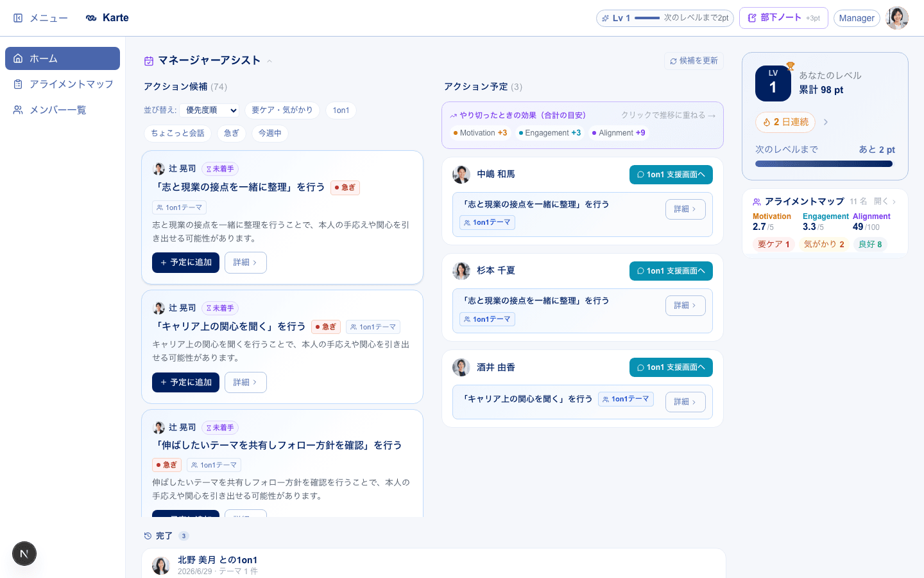Click 辻 晃司 avatar on the second card
Viewport: 924px width, 578px height.
tap(158, 308)
